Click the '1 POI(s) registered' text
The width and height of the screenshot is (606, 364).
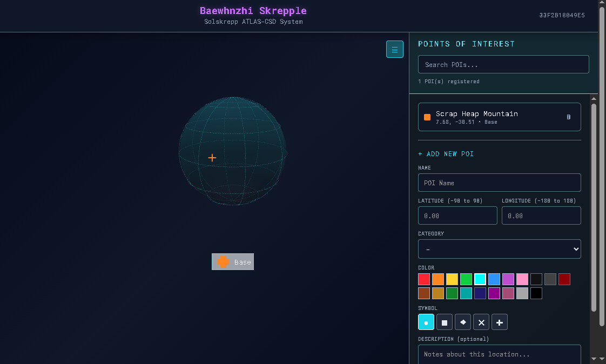(x=449, y=82)
